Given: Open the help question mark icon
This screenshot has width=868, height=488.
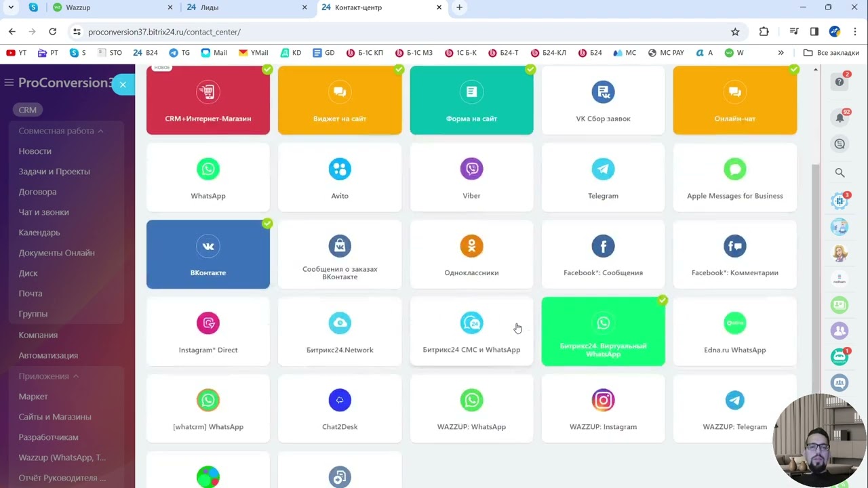Looking at the screenshot, I should point(840,82).
